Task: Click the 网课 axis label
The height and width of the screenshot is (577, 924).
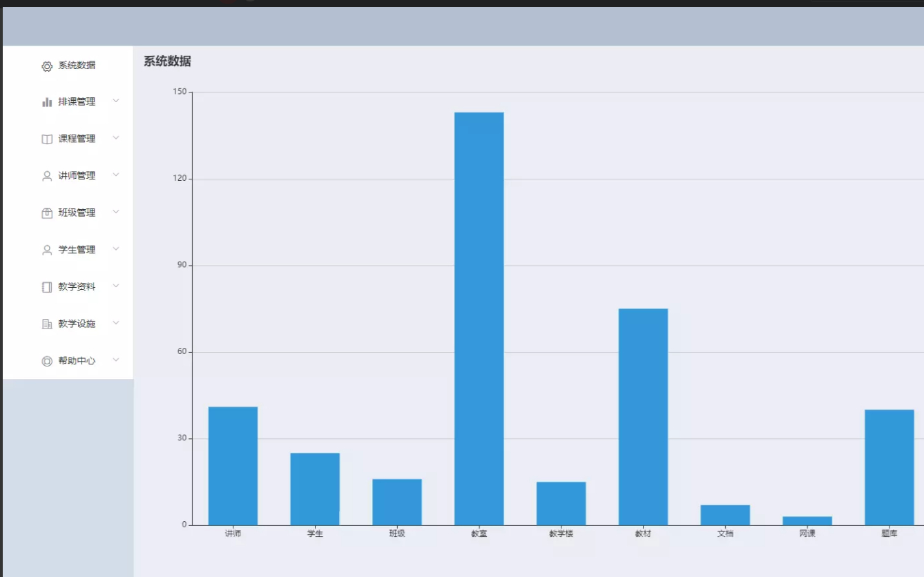Action: point(807,534)
